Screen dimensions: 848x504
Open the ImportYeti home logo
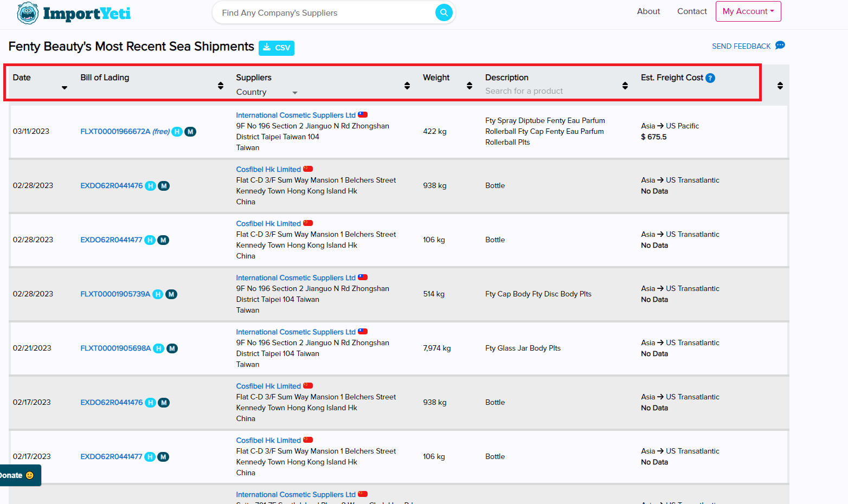74,13
